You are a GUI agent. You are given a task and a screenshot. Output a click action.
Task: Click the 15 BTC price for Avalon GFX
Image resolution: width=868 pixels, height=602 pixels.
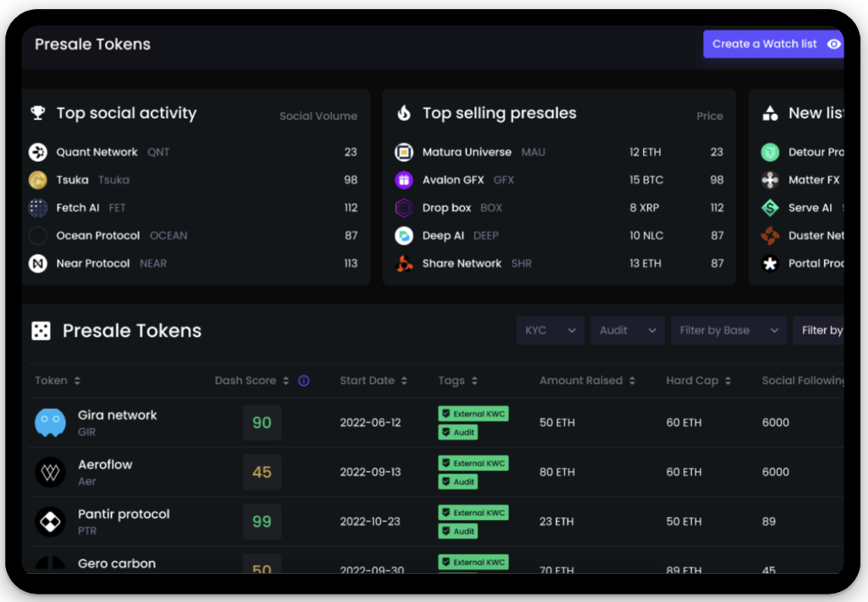pyautogui.click(x=646, y=180)
